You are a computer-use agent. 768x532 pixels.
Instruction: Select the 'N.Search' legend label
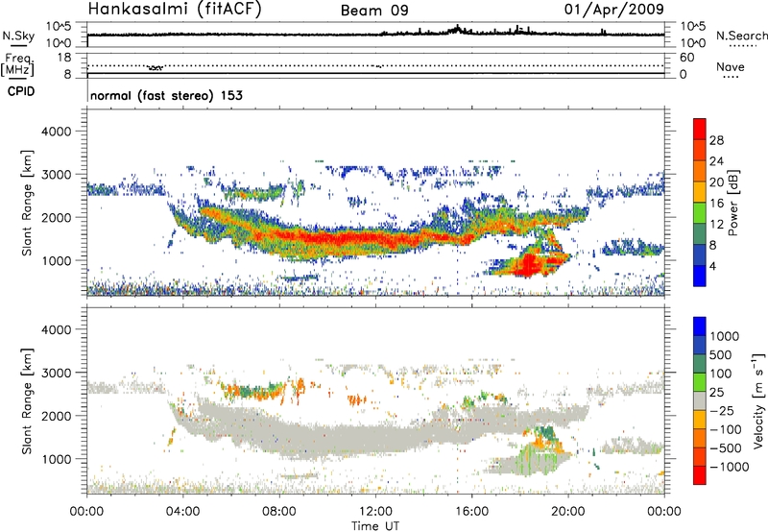point(741,36)
